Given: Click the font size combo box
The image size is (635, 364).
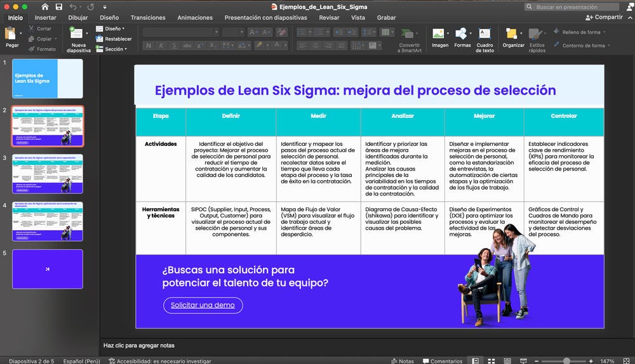Looking at the screenshot, I should coord(233,32).
